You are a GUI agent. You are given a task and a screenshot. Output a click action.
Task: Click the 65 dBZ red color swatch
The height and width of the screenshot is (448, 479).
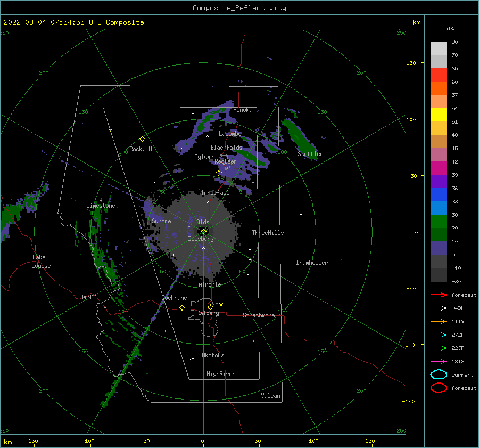(439, 75)
